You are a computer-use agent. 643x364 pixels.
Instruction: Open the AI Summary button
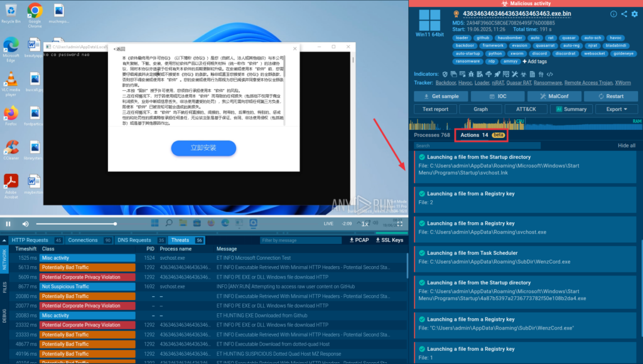point(571,109)
